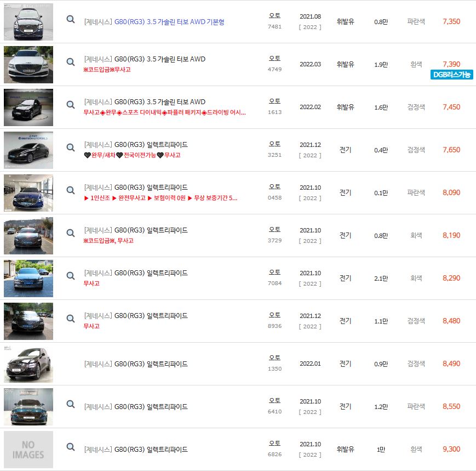
Task: Open the magnifier preview for car number 3729
Action: pyautogui.click(x=71, y=234)
